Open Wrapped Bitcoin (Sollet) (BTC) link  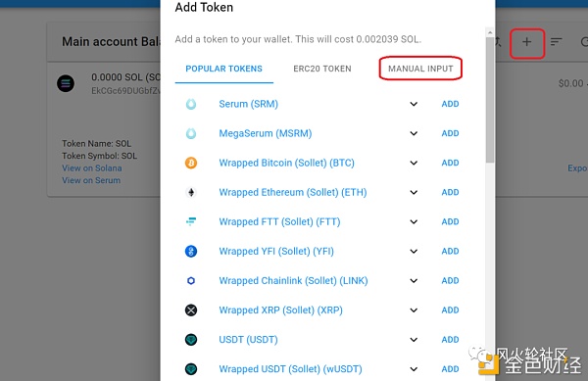click(287, 163)
